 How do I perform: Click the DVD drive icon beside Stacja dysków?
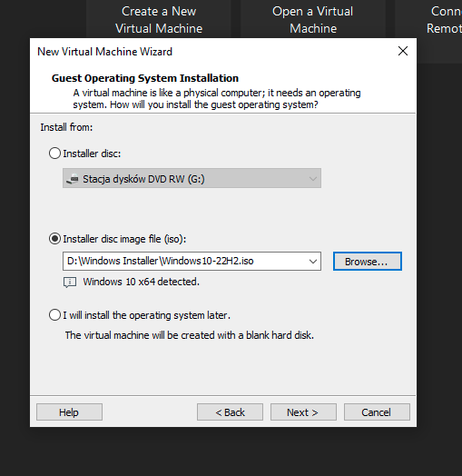coord(73,178)
